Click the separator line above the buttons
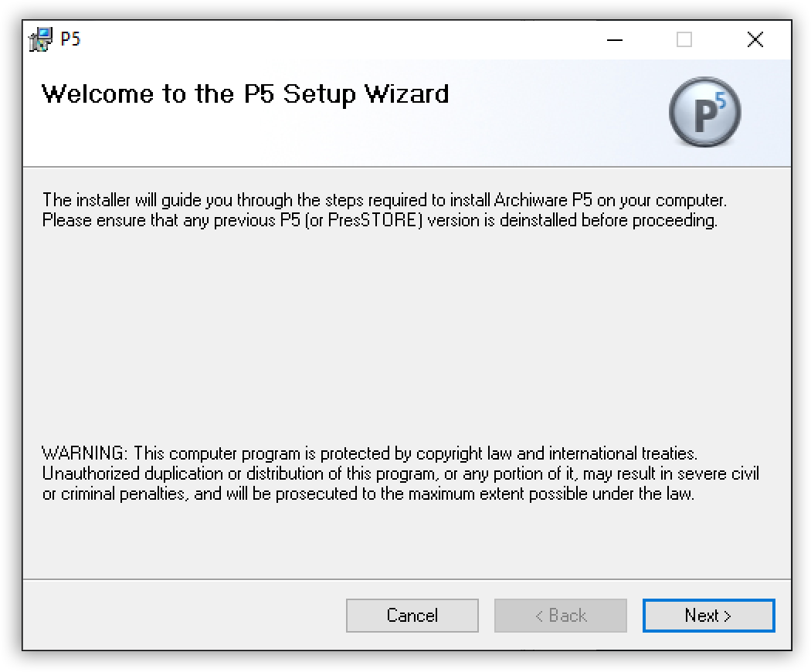Viewport: 811px width, 672px height. pyautogui.click(x=407, y=579)
